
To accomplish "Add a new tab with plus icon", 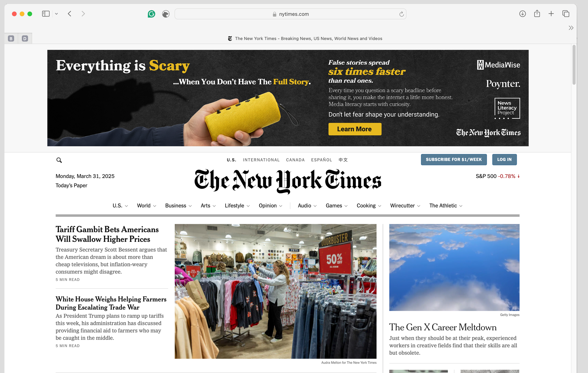I will coord(551,14).
